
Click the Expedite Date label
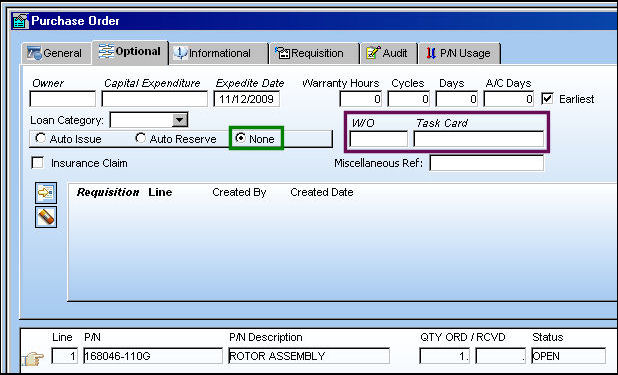[x=250, y=83]
